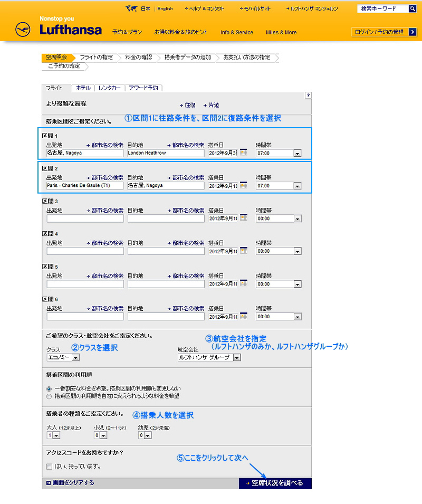This screenshot has width=422, height=504.
Task: Open calendar icon for 区間 6 date
Action: click(244, 316)
